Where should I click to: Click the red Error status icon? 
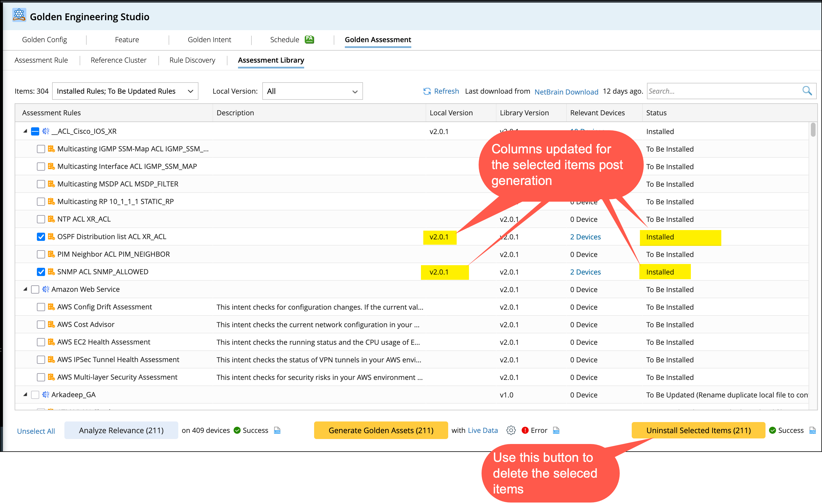[525, 430]
